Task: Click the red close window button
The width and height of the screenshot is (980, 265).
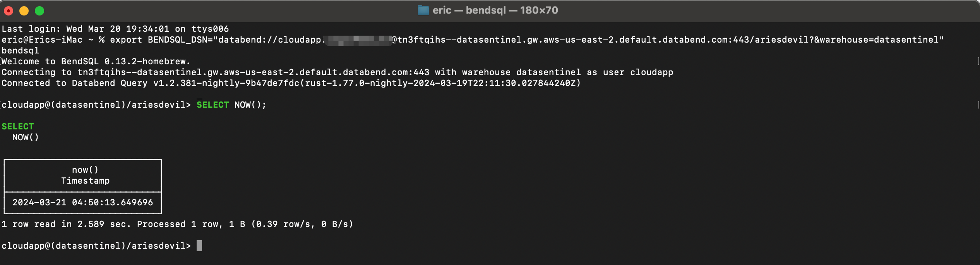Action: click(x=9, y=11)
